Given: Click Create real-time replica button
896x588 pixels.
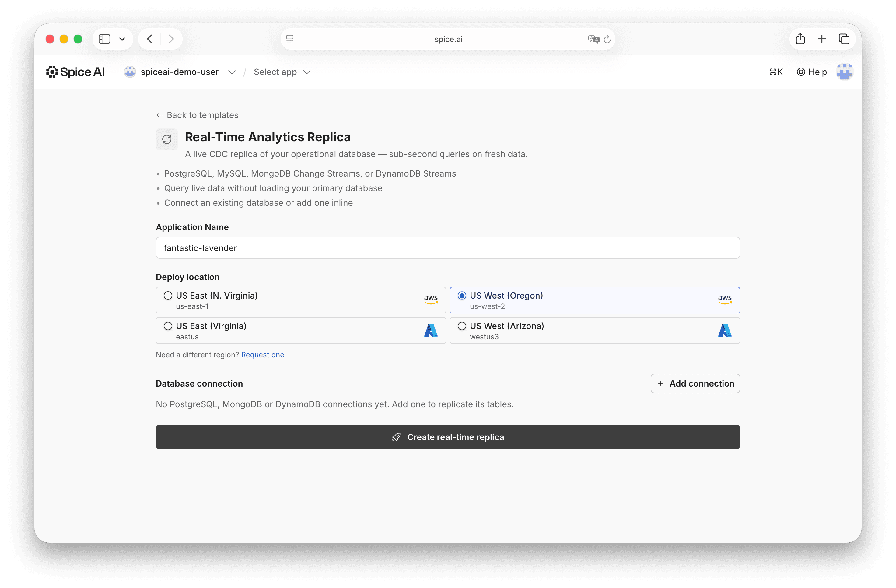Looking at the screenshot, I should point(448,437).
